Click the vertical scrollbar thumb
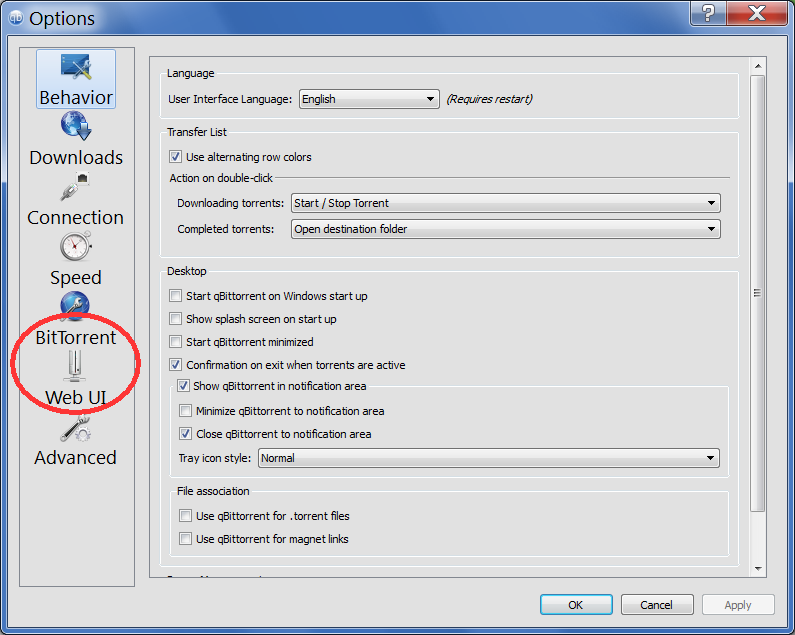This screenshot has width=795, height=635. [x=757, y=293]
